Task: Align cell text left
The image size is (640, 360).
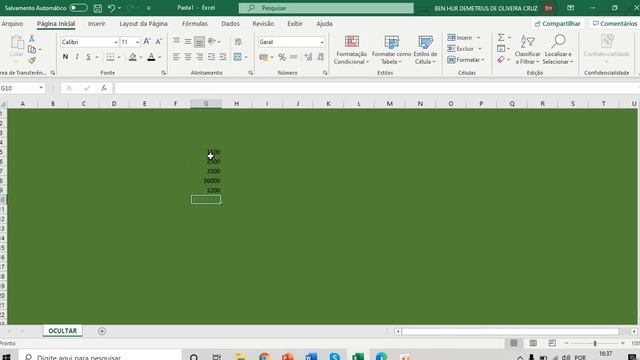Action: click(x=176, y=57)
